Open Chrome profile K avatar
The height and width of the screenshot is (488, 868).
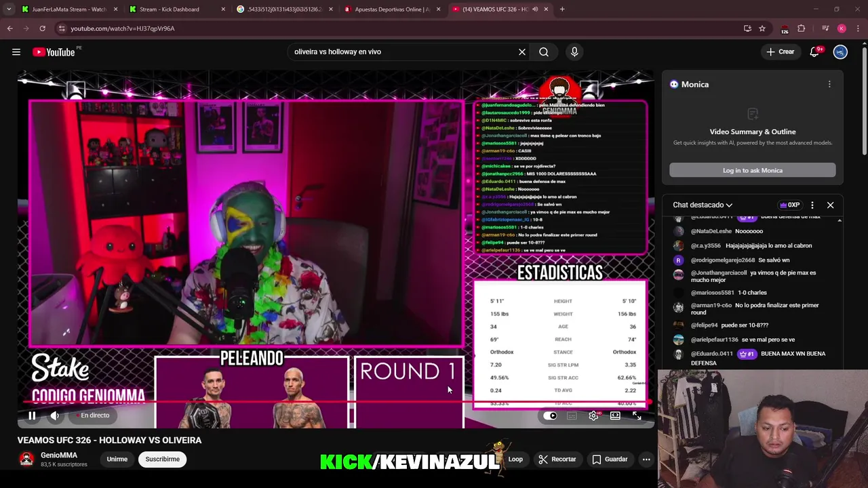pos(842,28)
